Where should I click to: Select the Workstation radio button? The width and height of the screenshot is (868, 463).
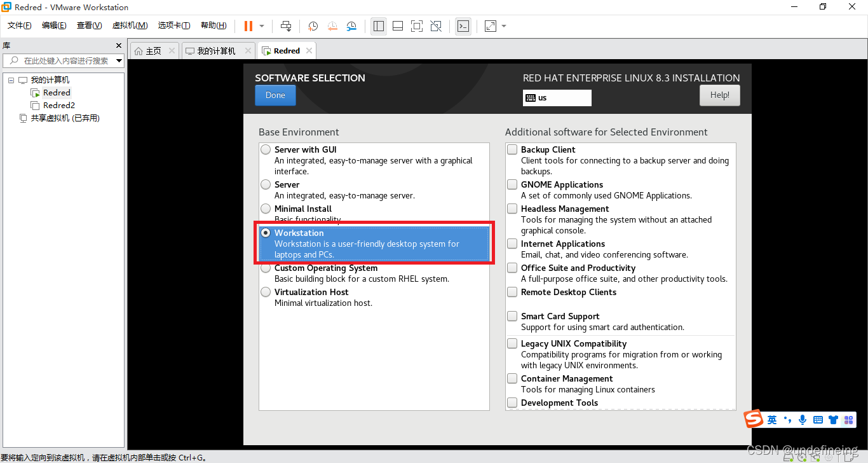click(266, 233)
